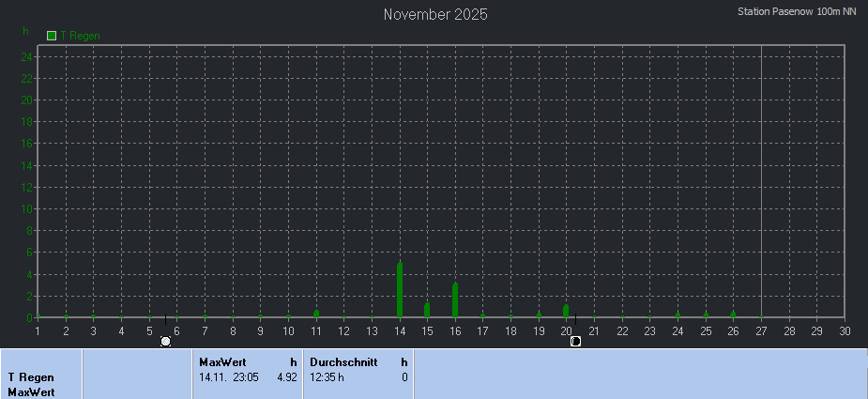
Task: Click the 24 label on the y-axis
Action: coord(27,56)
